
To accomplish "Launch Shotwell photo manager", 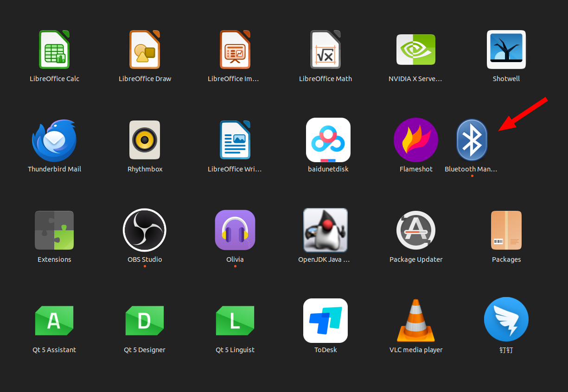I will (x=506, y=50).
